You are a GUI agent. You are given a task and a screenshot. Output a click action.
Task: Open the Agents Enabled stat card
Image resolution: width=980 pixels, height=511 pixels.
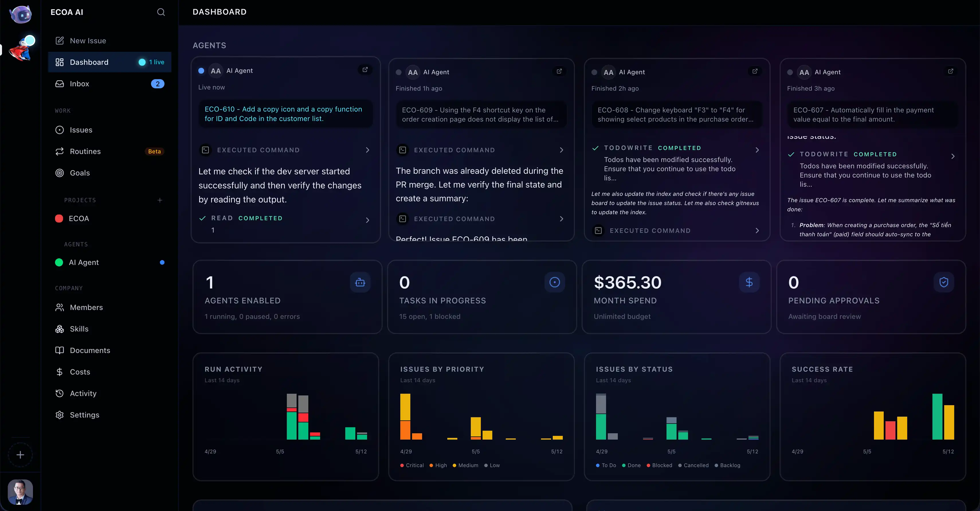point(287,297)
